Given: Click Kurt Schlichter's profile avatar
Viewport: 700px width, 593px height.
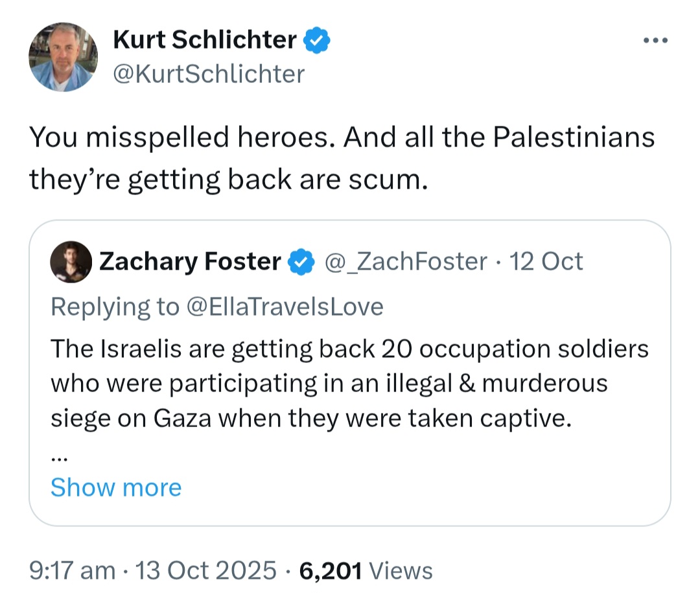Looking at the screenshot, I should tap(63, 57).
